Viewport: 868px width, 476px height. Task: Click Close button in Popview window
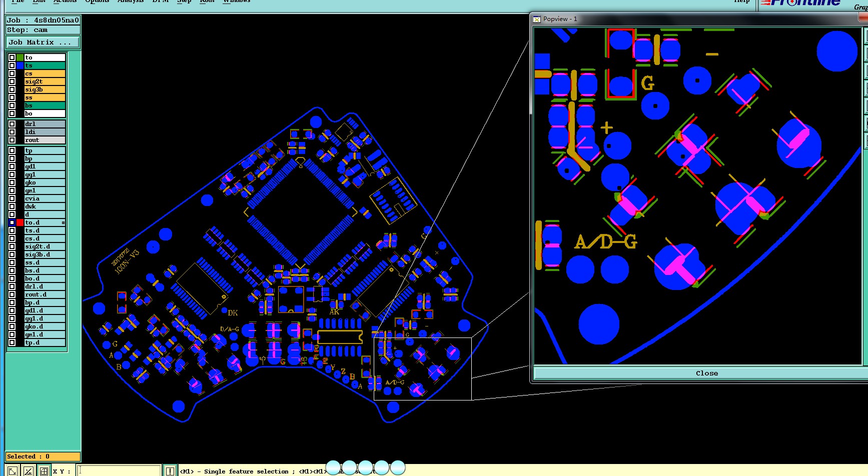coord(706,373)
